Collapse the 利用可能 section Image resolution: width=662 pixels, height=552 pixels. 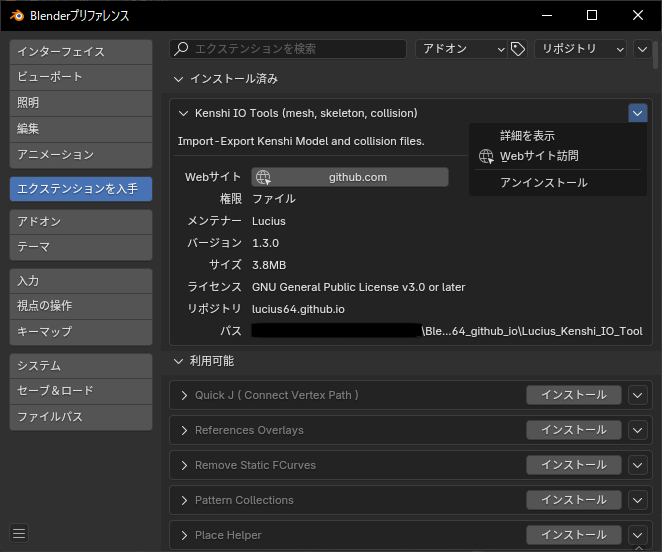point(179,361)
